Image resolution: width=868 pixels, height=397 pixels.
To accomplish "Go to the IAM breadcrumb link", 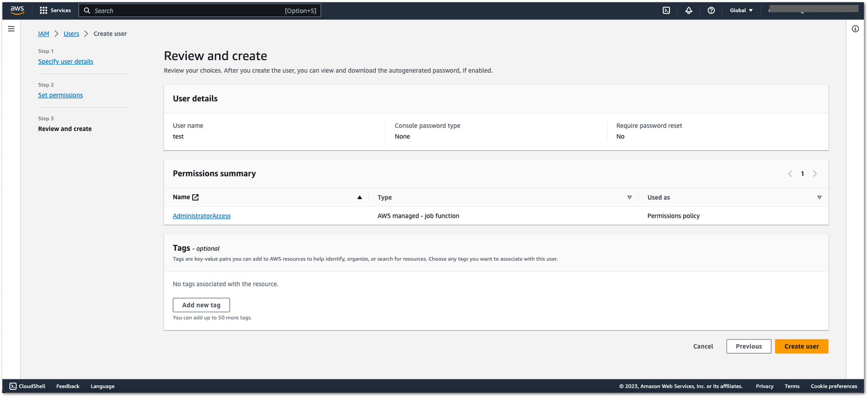I will (x=43, y=34).
